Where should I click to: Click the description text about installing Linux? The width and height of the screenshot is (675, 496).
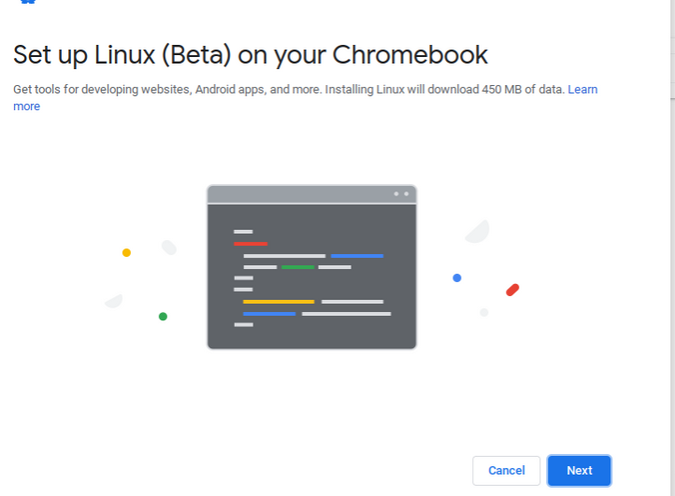coord(290,90)
